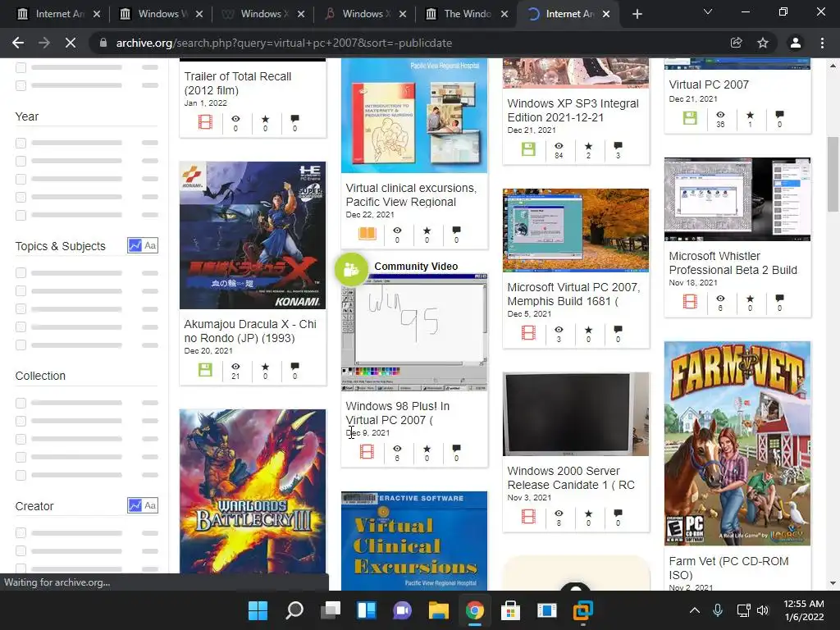Image resolution: width=840 pixels, height=630 pixels.
Task: Click reviews icon on Windows XP SP3 Integral
Action: click(x=619, y=146)
